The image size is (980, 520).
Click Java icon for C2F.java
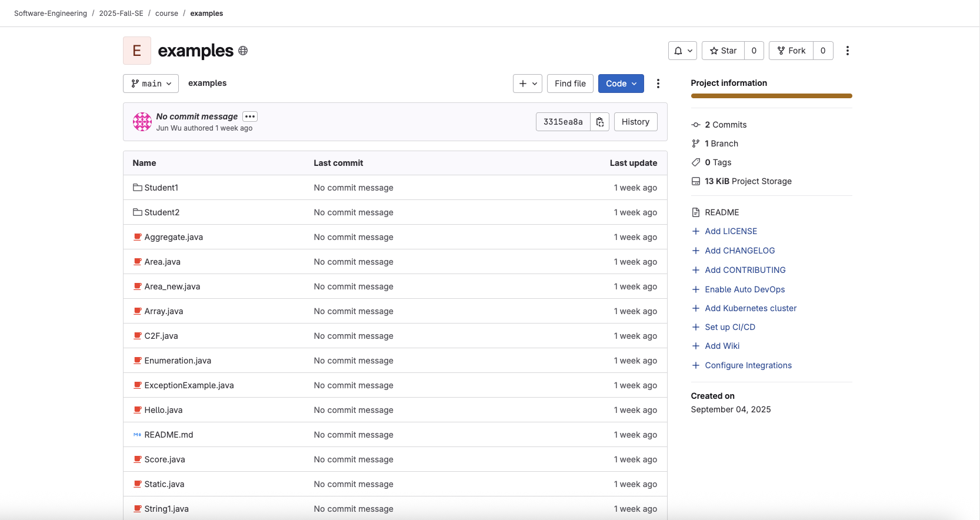tap(138, 336)
